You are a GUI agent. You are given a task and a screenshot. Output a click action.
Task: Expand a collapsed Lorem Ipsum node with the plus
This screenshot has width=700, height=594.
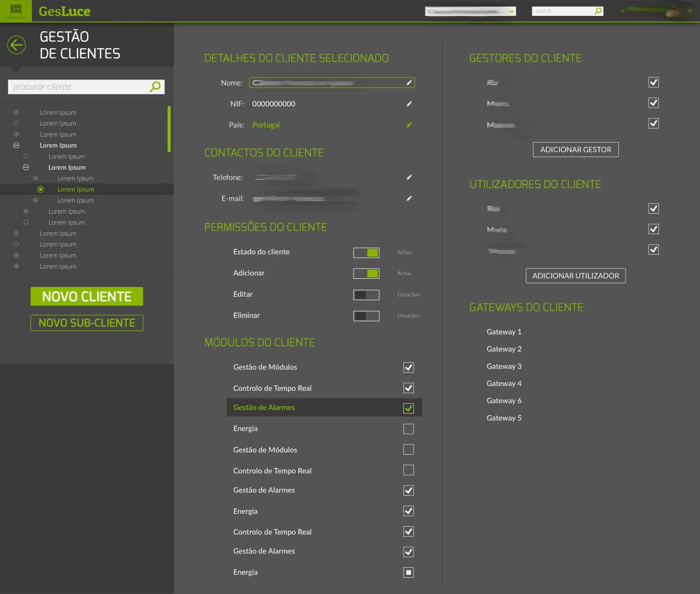click(16, 112)
